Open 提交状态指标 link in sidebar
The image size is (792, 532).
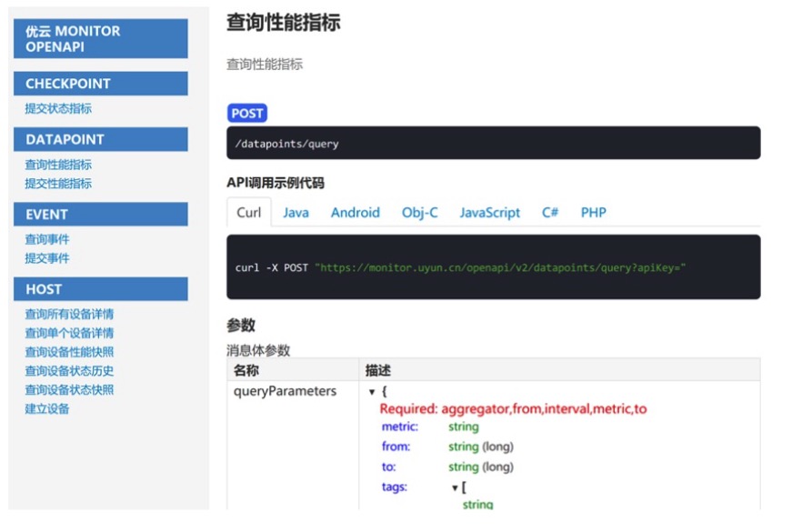[58, 109]
